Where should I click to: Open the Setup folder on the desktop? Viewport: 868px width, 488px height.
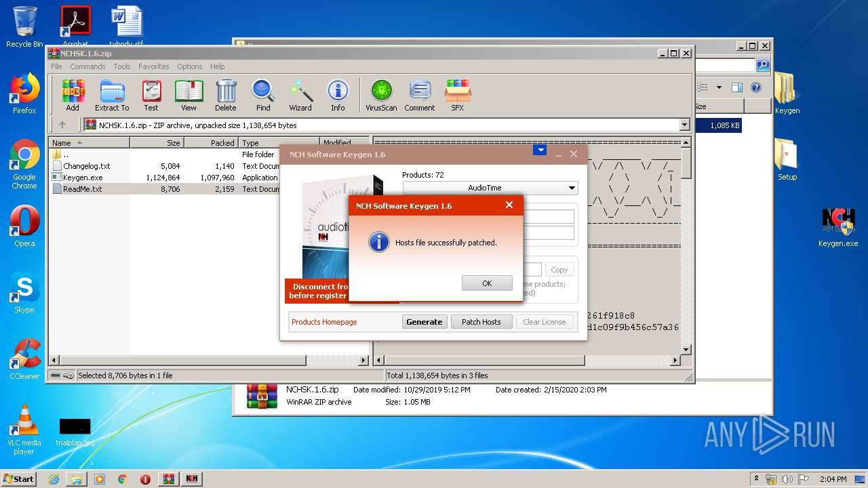click(787, 160)
